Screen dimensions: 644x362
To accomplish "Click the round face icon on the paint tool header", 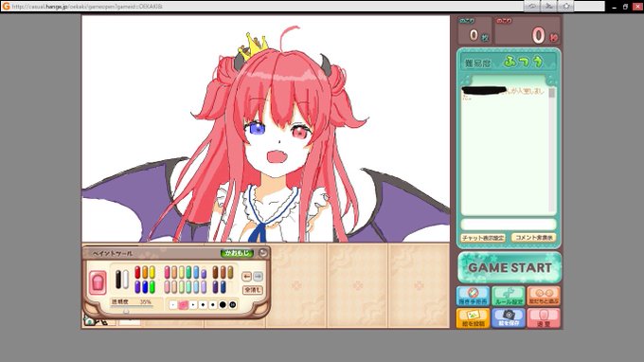I will pyautogui.click(x=263, y=253).
